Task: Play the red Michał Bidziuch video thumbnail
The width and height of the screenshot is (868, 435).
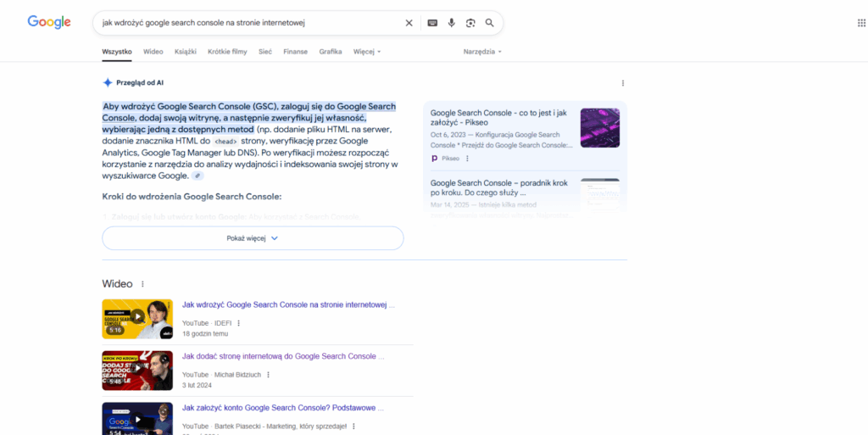Action: coord(137,371)
